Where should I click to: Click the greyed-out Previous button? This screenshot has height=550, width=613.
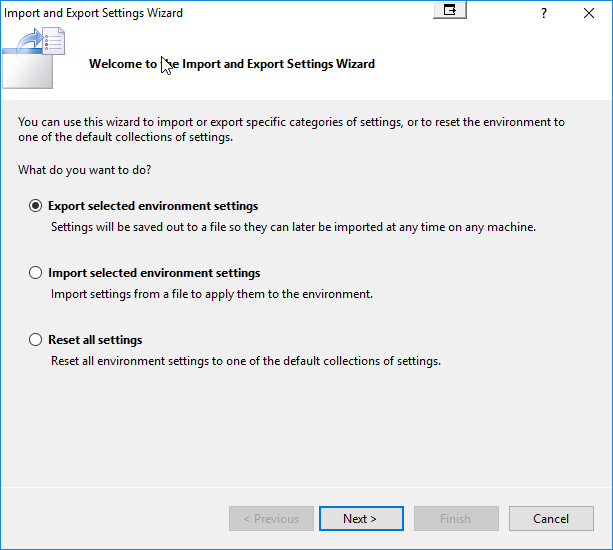coord(269,518)
